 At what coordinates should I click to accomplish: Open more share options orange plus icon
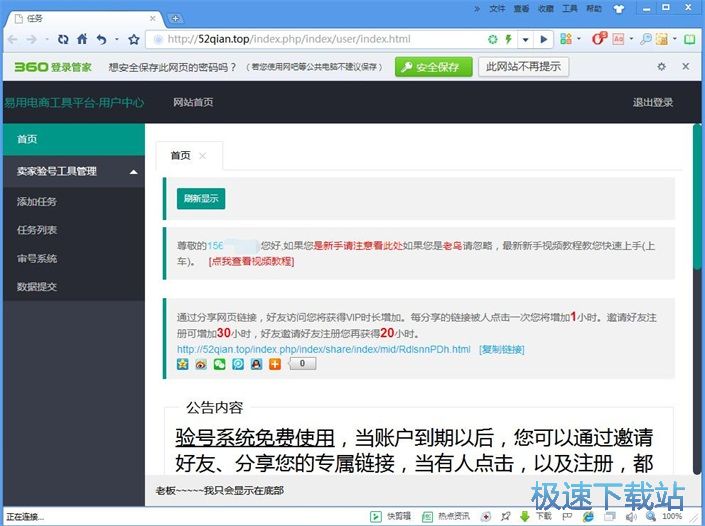click(x=275, y=364)
